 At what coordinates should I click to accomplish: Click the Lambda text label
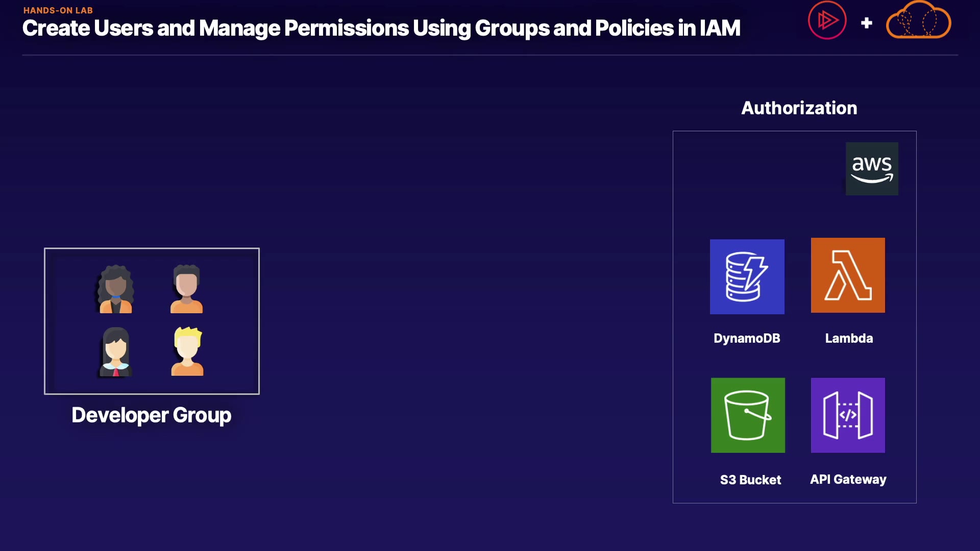pos(849,338)
